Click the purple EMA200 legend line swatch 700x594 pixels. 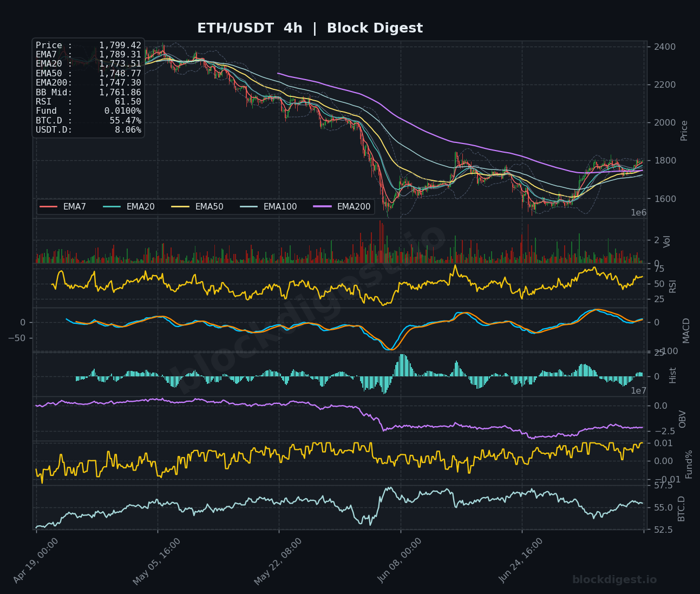coord(323,207)
